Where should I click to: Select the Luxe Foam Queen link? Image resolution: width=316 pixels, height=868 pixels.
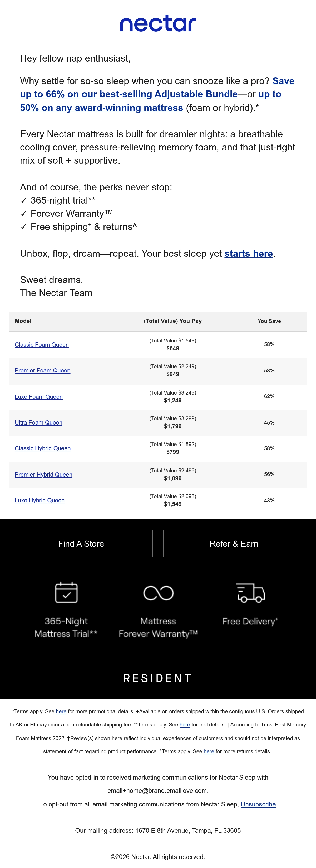[39, 397]
